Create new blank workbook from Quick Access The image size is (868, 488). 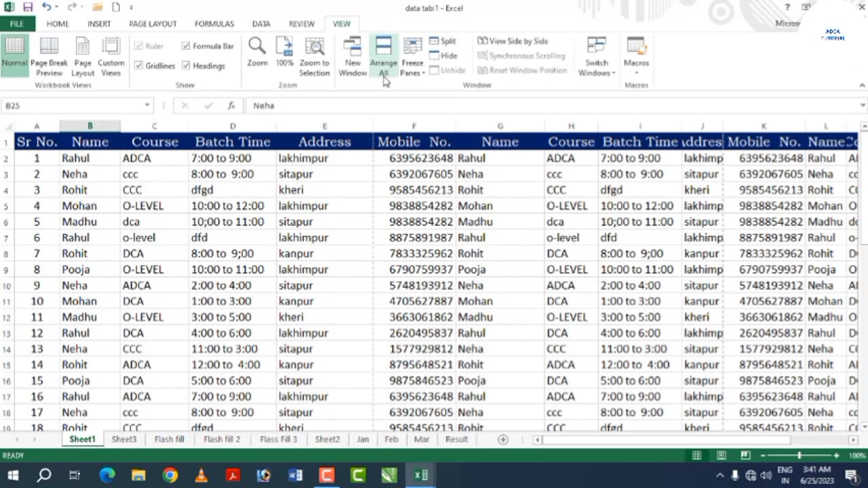[115, 7]
